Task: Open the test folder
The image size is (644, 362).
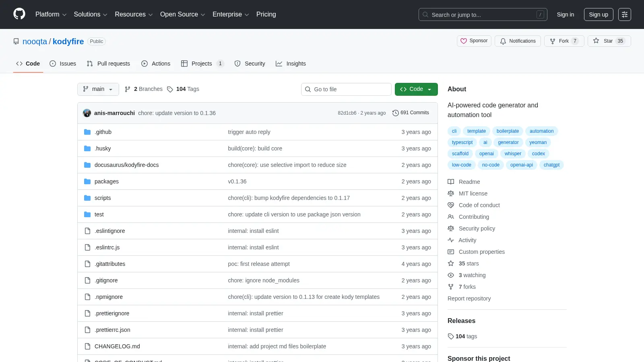Action: (99, 214)
